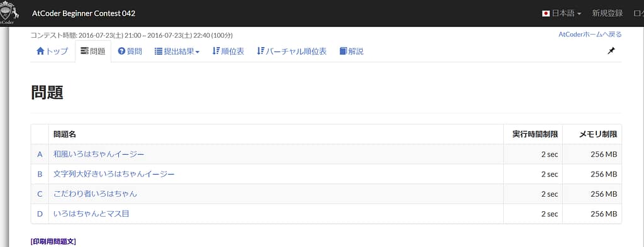Open problem letter A link
This screenshot has width=644, height=247.
click(x=40, y=154)
